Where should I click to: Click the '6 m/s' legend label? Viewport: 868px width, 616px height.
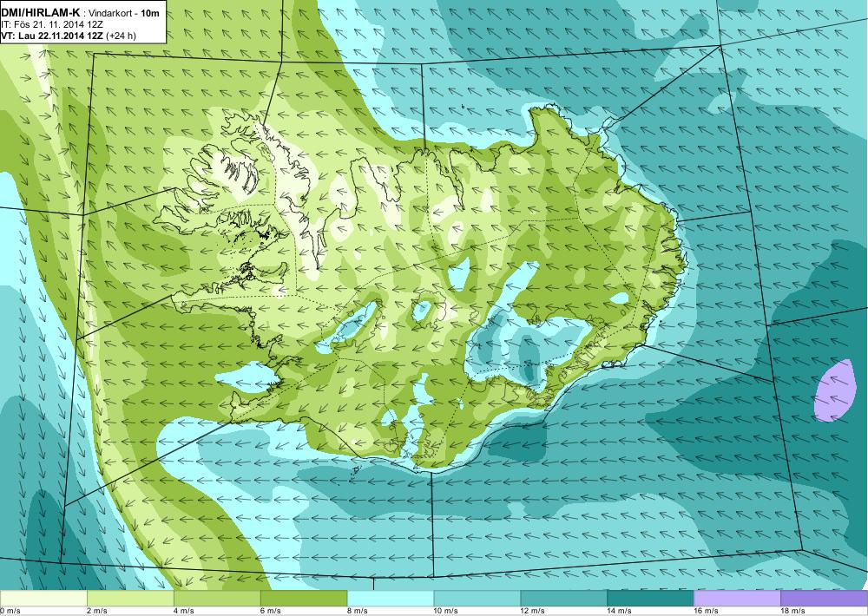click(270, 611)
